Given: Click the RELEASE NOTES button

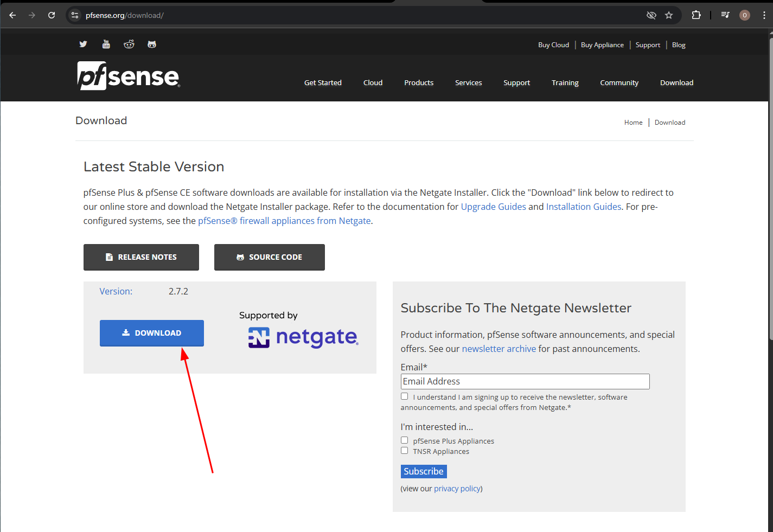Looking at the screenshot, I should [141, 257].
